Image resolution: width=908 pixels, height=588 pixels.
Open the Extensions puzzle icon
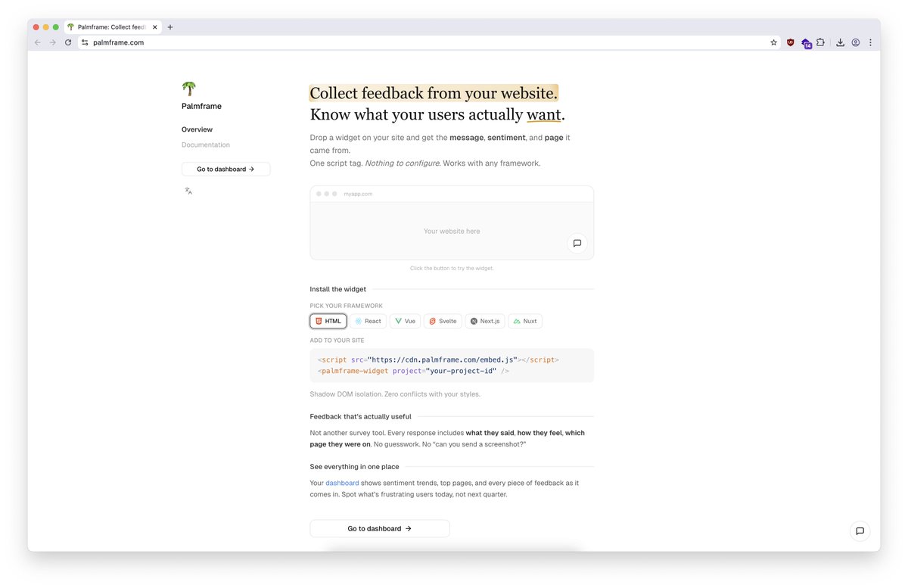[x=820, y=42]
